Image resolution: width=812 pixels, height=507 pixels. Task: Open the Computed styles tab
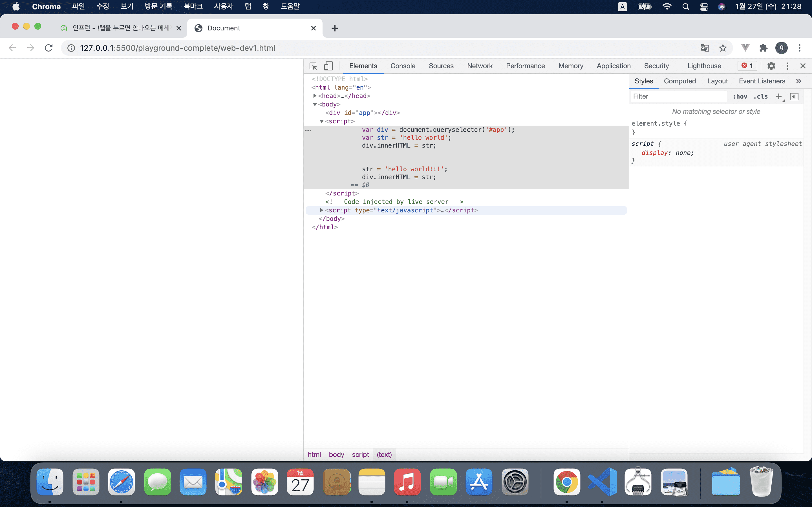(679, 81)
